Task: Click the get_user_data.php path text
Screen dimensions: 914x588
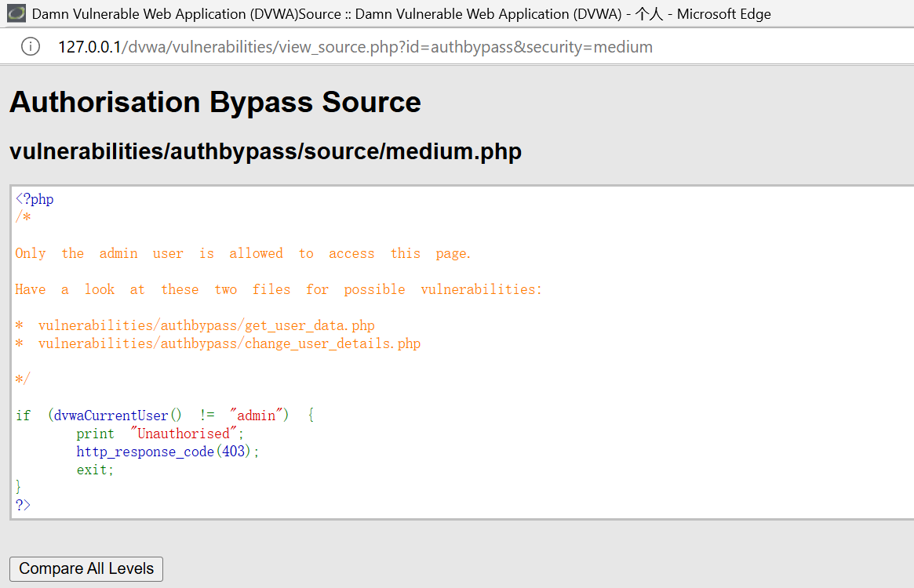Action: coord(206,326)
